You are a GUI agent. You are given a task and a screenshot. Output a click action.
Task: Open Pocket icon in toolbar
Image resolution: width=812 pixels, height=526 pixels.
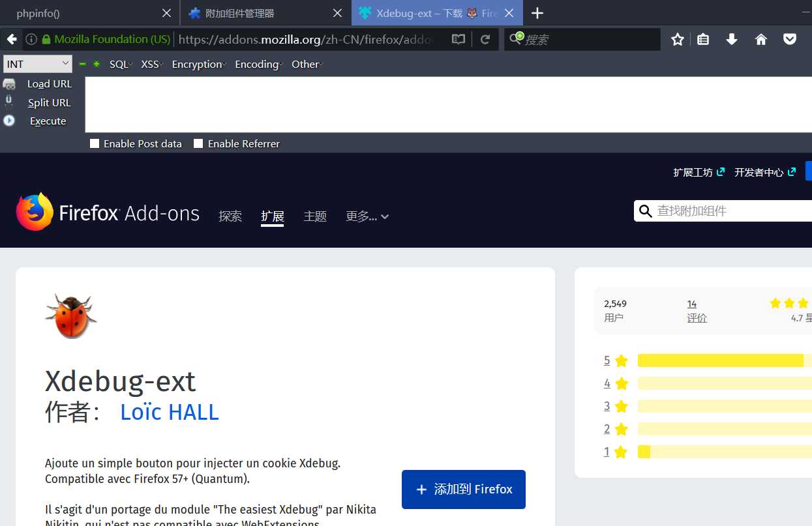(x=790, y=40)
